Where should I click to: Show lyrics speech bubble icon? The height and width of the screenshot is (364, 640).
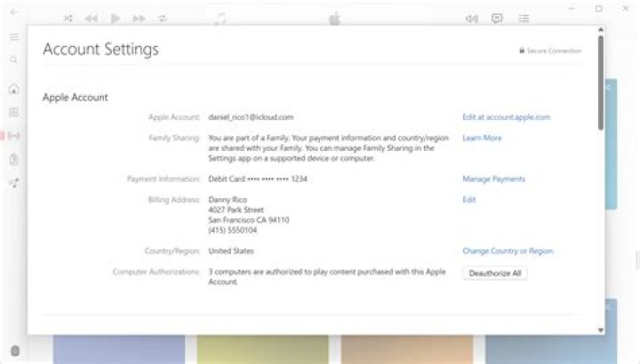pos(497,19)
